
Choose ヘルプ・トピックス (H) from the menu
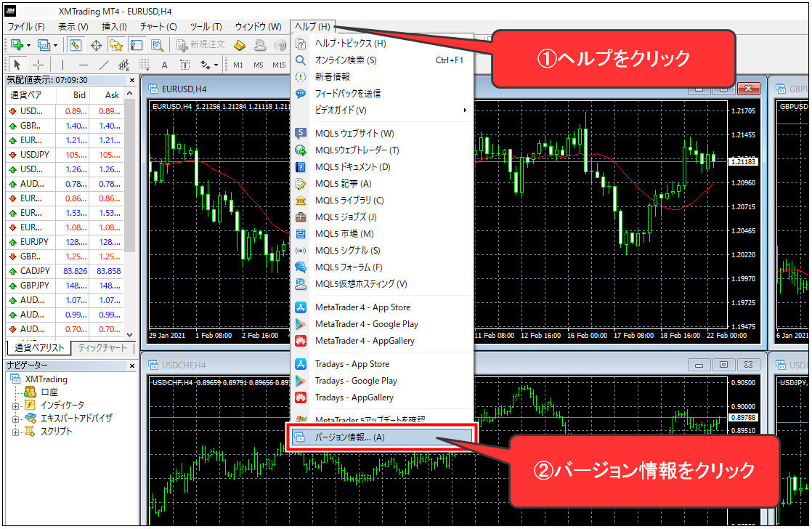(382, 43)
